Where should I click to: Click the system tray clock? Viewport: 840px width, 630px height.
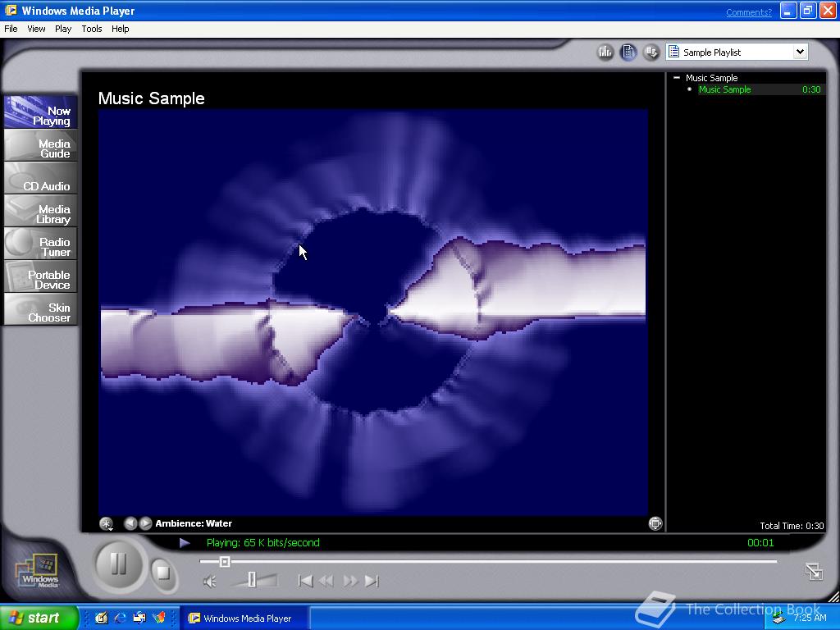[810, 618]
